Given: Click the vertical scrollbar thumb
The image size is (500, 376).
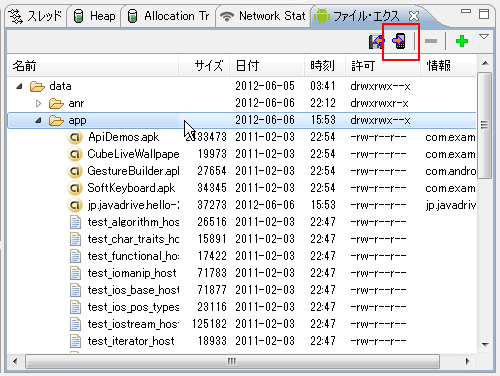Looking at the screenshot, I should click(x=485, y=125).
